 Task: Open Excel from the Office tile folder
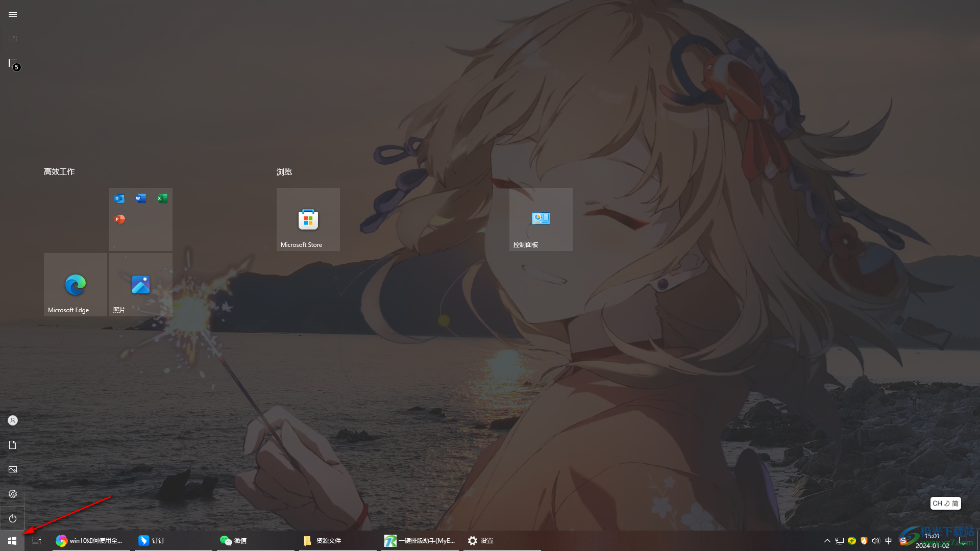(x=162, y=198)
